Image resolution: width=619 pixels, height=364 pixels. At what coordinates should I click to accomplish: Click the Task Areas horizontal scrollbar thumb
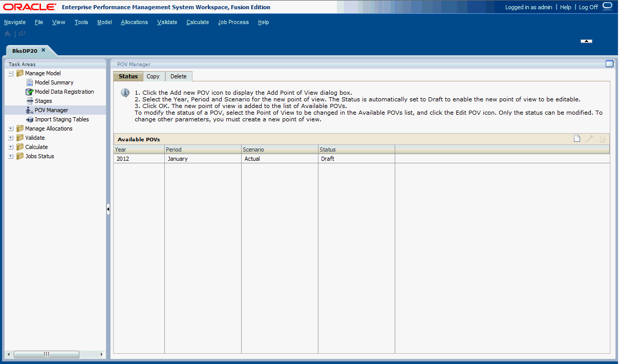[46, 354]
